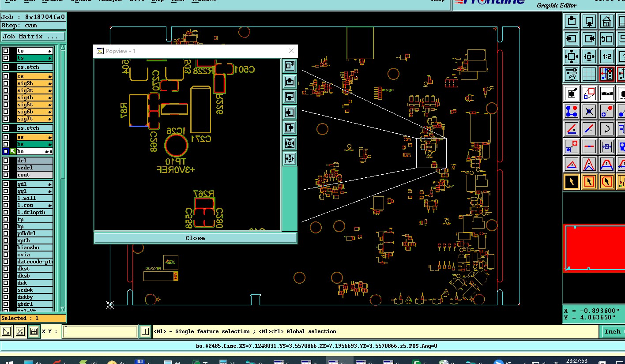The image size is (625, 364).
Task: Toggle display checkbox for layer ss.etch
Action: point(6,128)
